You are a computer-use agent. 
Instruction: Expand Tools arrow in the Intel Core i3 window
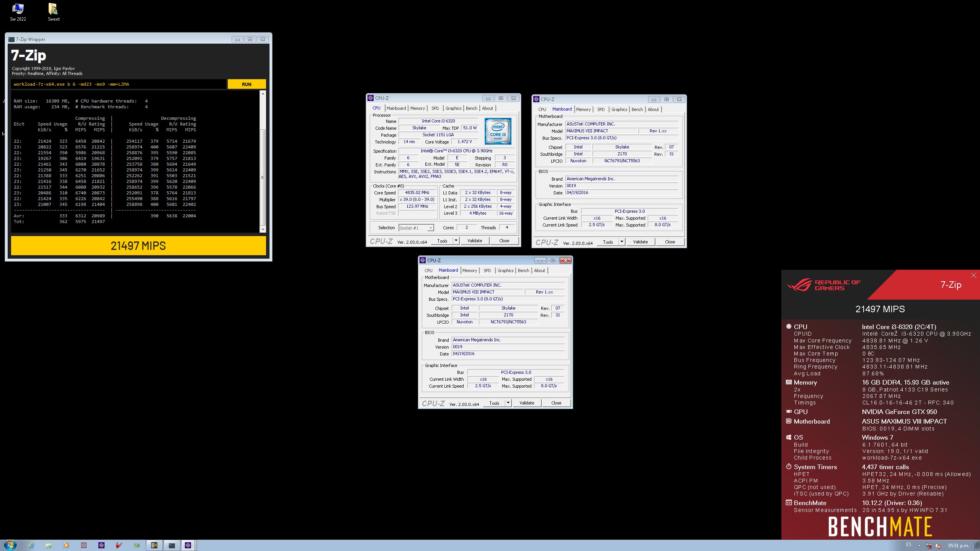pyautogui.click(x=456, y=241)
